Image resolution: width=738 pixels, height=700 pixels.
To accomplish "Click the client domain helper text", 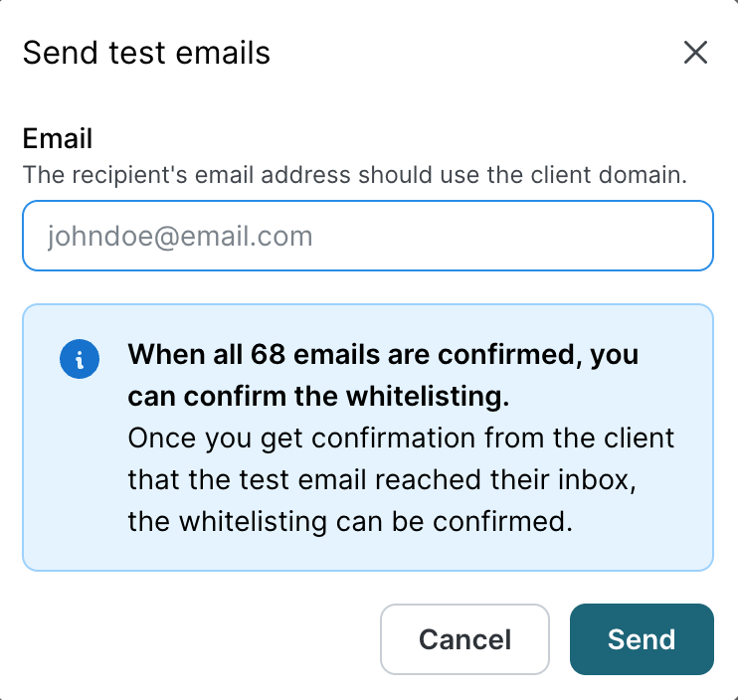I will tap(355, 175).
